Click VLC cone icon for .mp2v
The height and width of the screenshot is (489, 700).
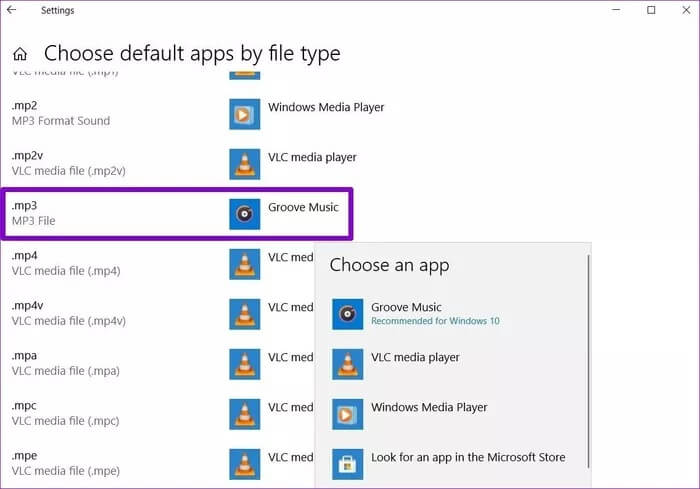click(245, 164)
